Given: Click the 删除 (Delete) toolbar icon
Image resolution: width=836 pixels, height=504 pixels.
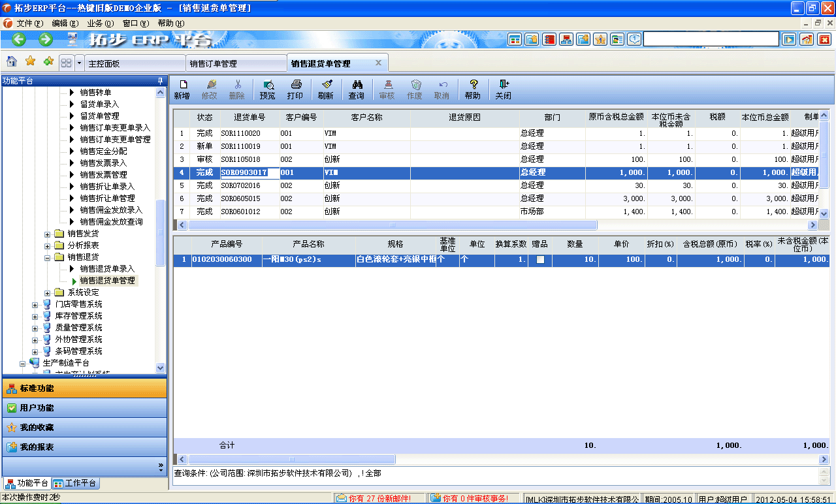Looking at the screenshot, I should coord(238,89).
